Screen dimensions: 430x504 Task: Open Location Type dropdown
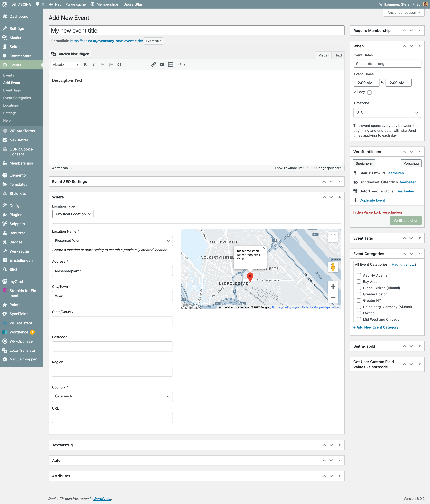click(x=73, y=214)
